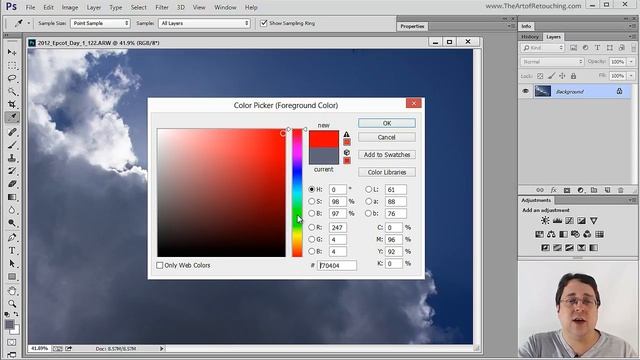
Task: Open the Opacity slider dropdown arrow
Action: 631,62
